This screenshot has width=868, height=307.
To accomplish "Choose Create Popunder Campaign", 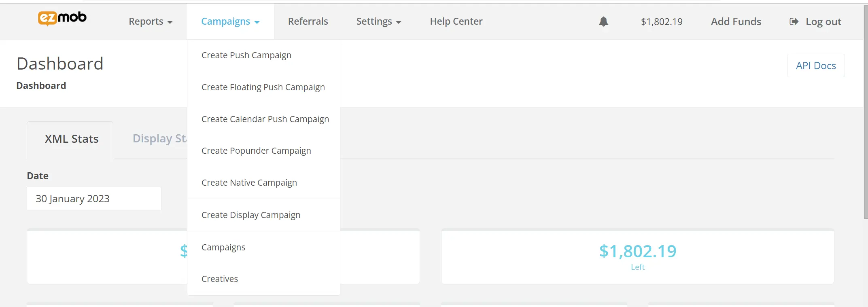I will (256, 151).
